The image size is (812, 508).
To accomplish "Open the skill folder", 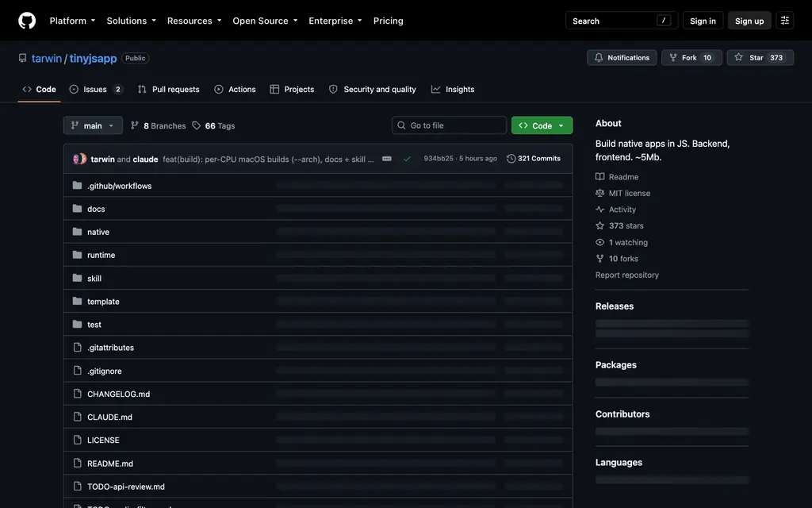I will click(94, 279).
